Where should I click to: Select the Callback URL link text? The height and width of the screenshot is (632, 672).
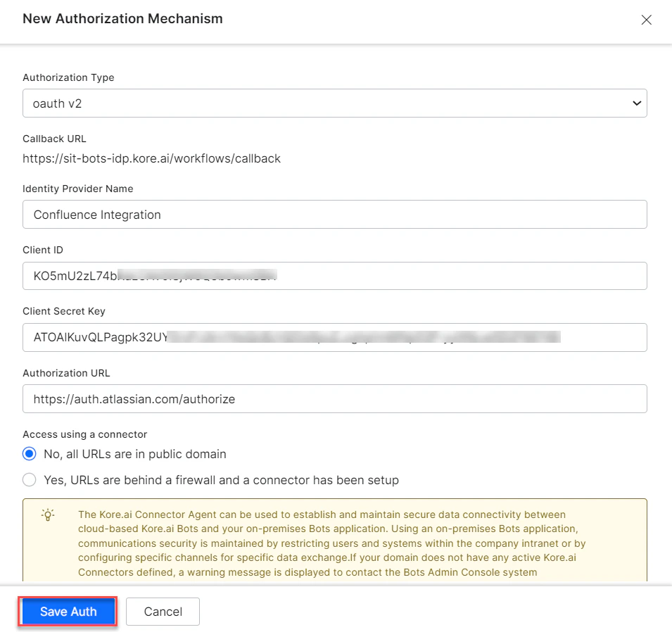[x=151, y=158]
